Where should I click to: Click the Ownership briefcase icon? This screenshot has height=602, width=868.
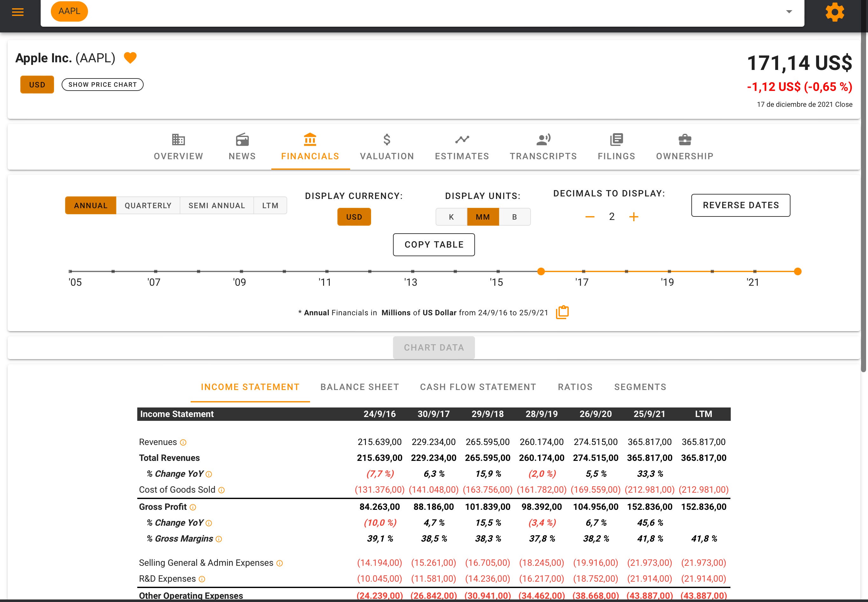(x=685, y=140)
